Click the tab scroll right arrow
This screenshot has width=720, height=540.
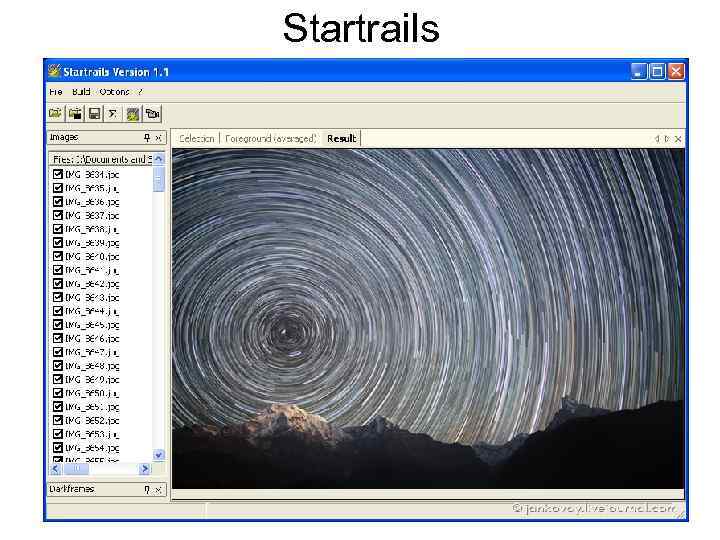[x=667, y=139]
